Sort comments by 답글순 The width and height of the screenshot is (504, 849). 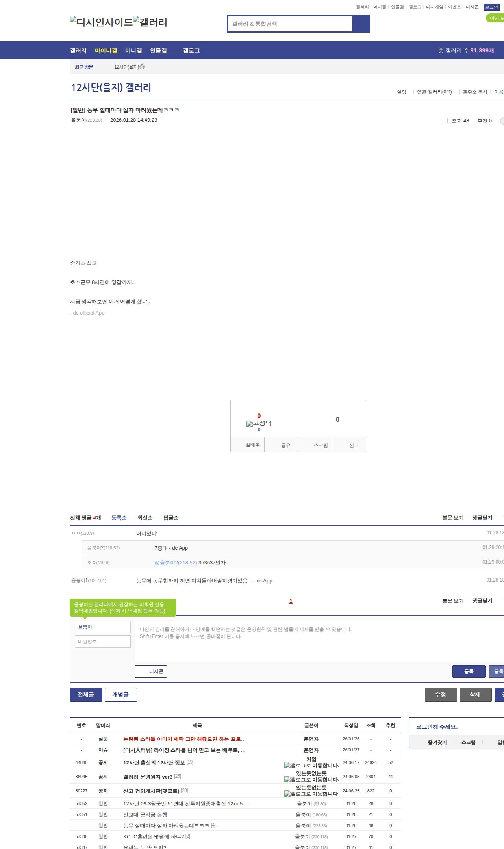[171, 518]
